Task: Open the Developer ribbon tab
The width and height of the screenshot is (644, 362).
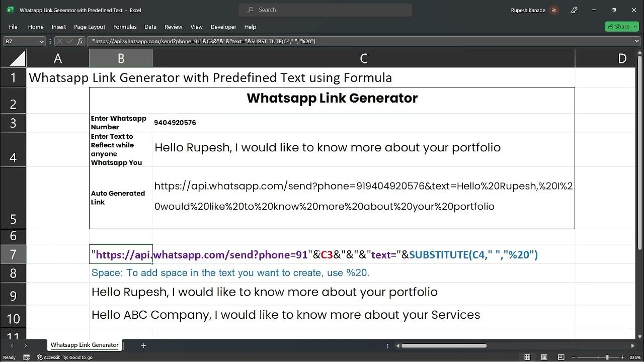Action: [x=223, y=27]
